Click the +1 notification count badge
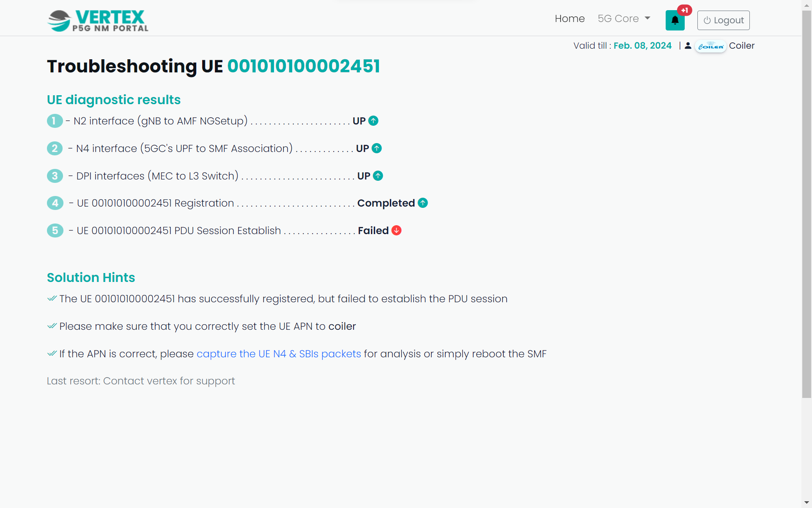 (685, 10)
